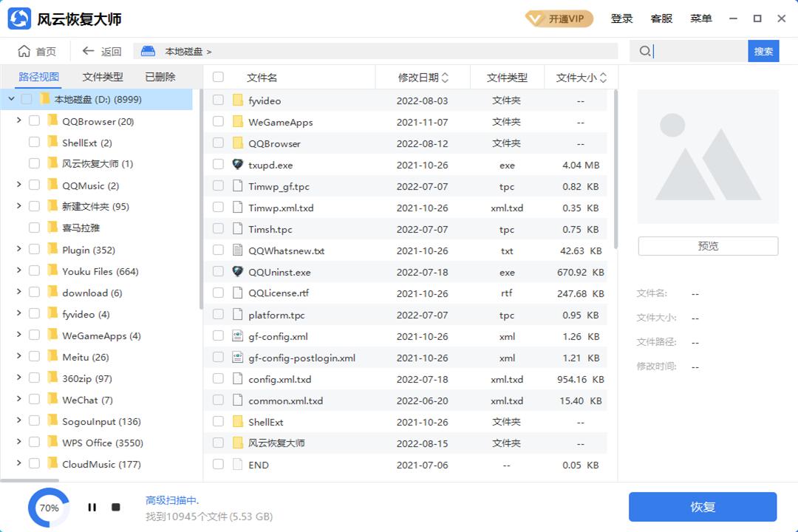The width and height of the screenshot is (798, 532).
Task: Stop the scan with the stop icon
Action: pos(115,507)
